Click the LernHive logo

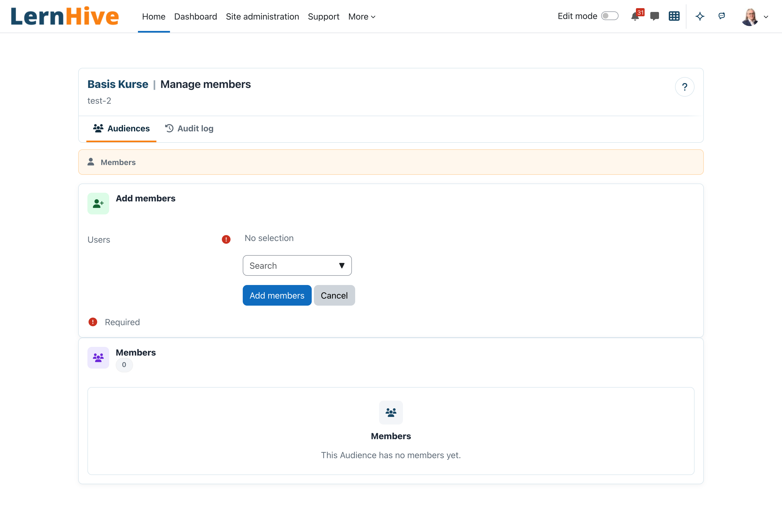click(x=65, y=16)
